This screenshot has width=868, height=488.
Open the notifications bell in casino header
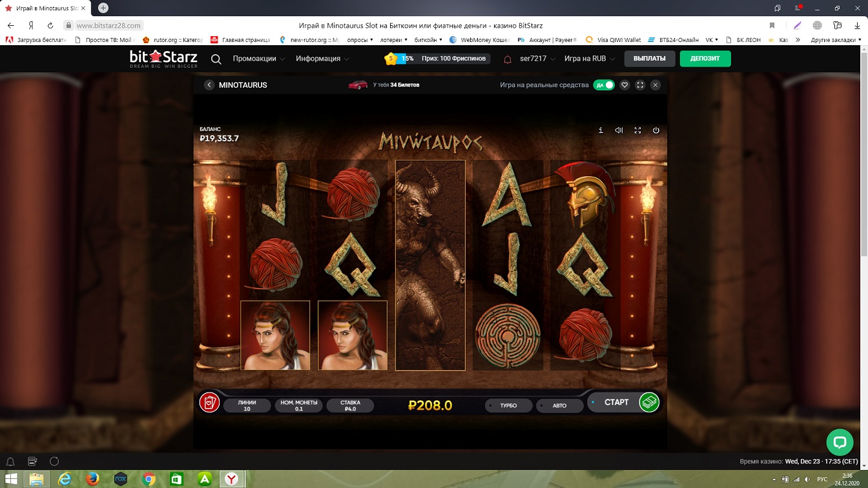click(x=508, y=59)
